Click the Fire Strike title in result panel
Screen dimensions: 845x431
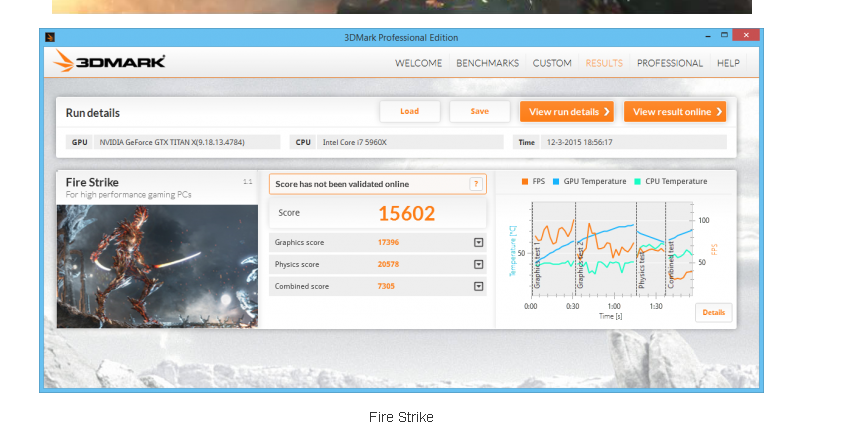(92, 182)
